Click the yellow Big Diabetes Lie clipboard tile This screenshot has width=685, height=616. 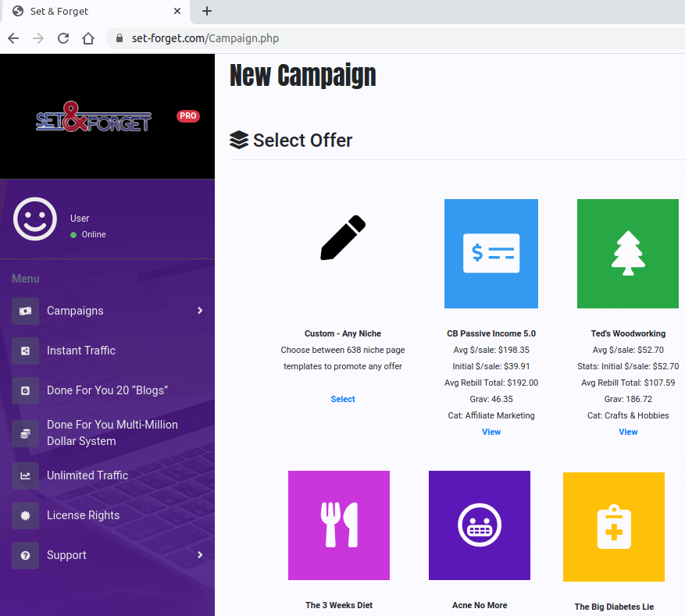point(614,527)
